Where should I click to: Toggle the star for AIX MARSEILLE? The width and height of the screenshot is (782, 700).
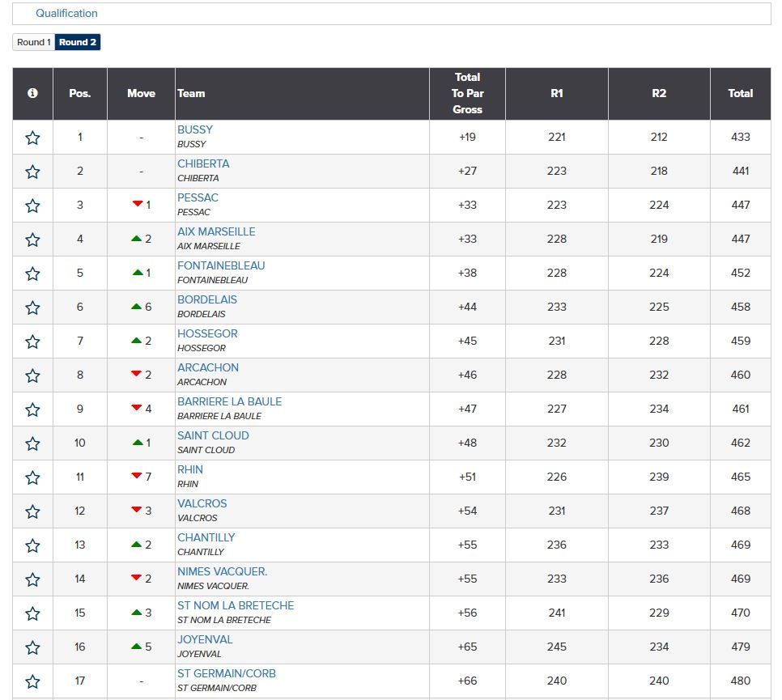pyautogui.click(x=32, y=240)
